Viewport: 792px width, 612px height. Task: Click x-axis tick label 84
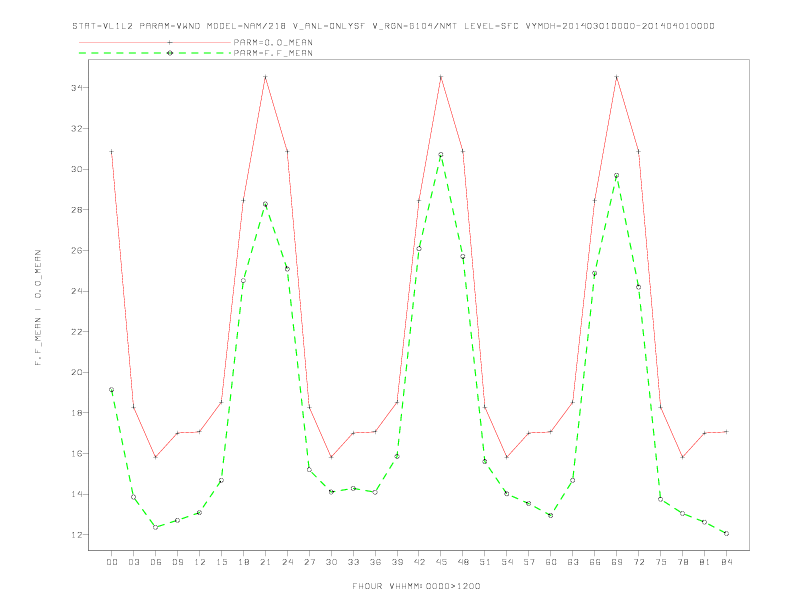(726, 562)
